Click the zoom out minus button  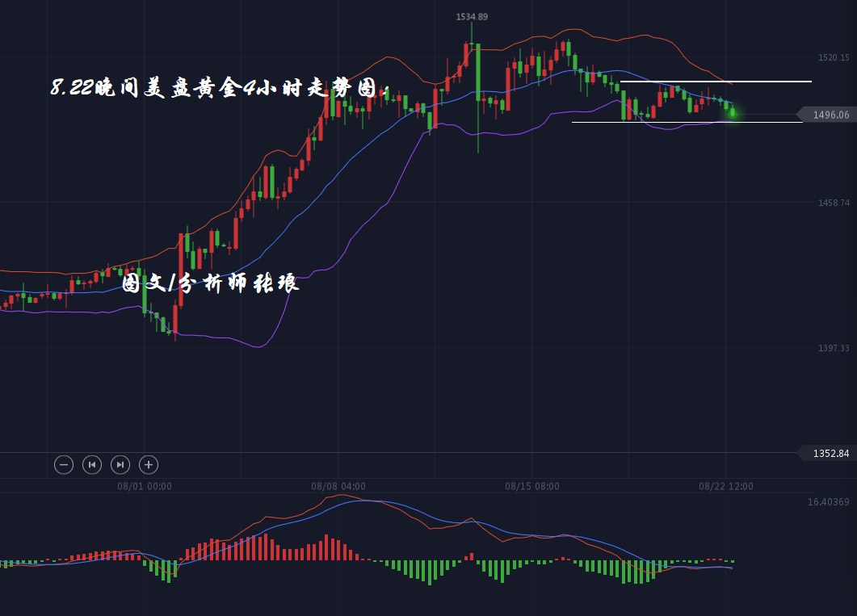(x=64, y=464)
